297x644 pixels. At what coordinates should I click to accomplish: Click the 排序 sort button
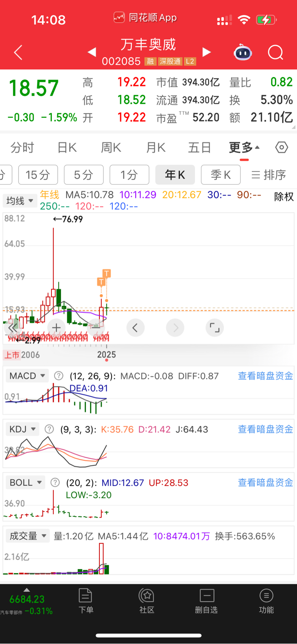269,175
